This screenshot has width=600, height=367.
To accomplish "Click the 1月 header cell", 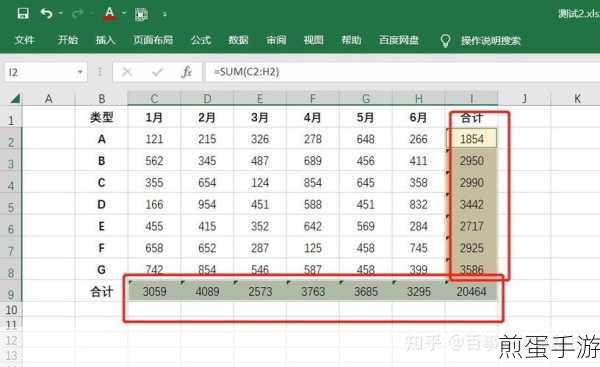I will [x=154, y=117].
